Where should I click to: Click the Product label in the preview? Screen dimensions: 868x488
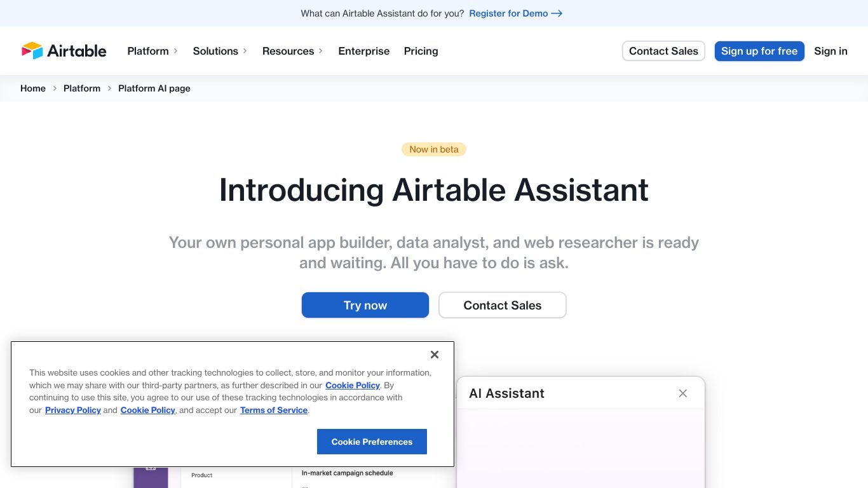point(202,475)
